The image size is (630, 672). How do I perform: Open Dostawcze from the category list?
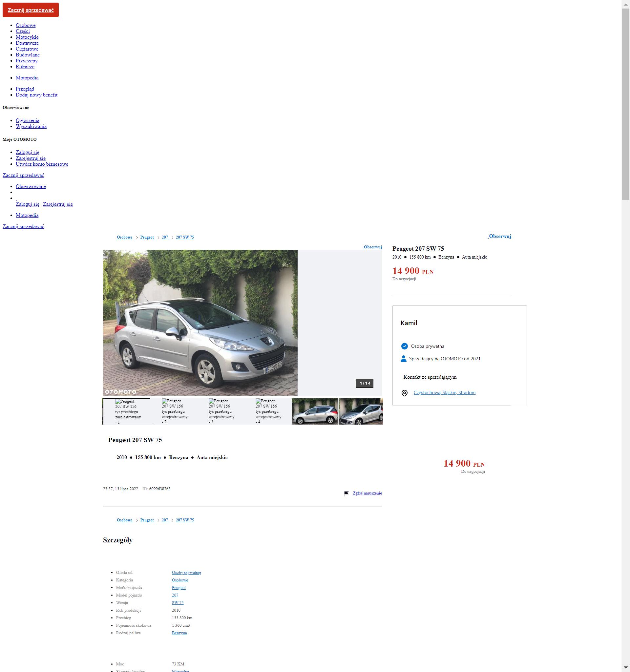pos(27,43)
